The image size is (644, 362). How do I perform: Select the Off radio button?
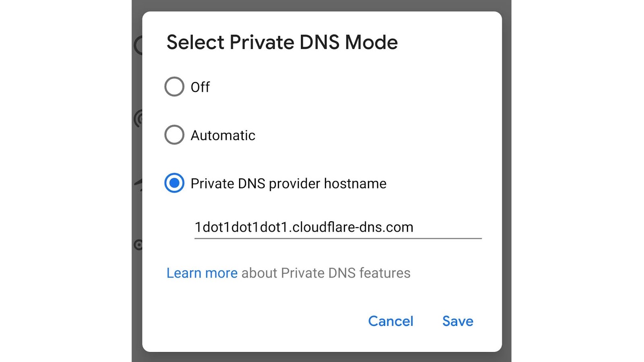pyautogui.click(x=174, y=86)
